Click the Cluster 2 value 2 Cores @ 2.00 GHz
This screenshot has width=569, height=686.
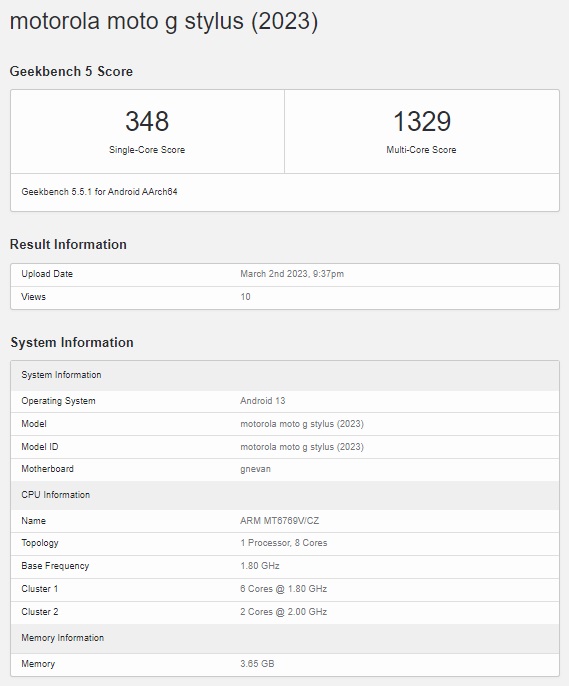click(x=283, y=612)
